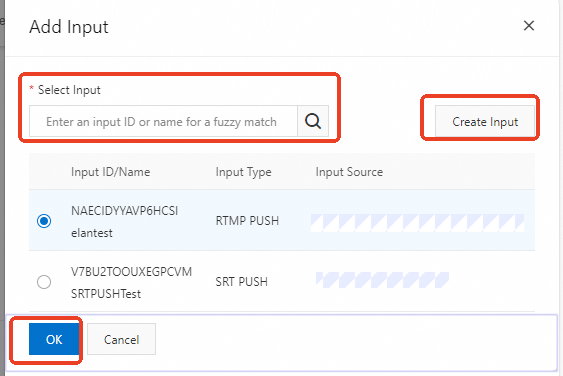Focus the input ID or name search field
The image size is (563, 376).
click(x=163, y=121)
